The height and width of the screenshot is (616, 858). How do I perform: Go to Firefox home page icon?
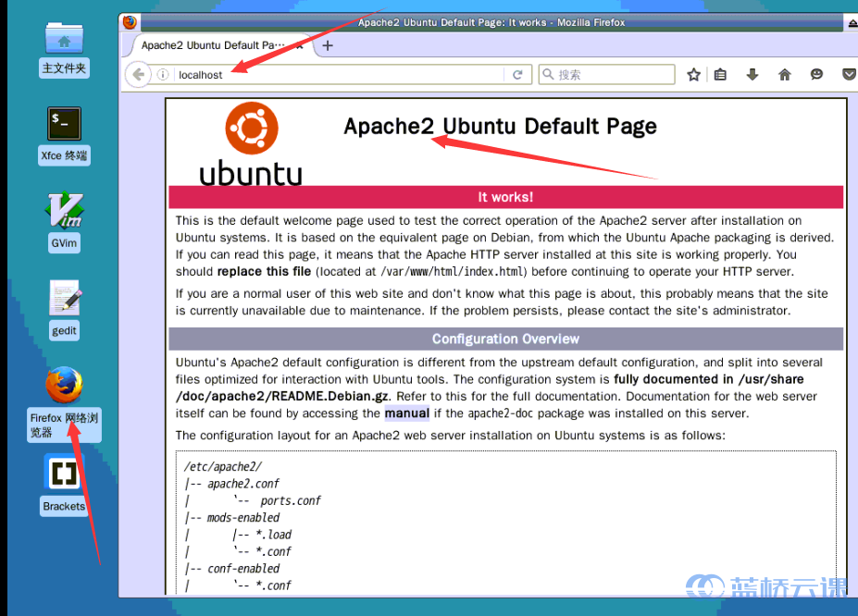tap(785, 74)
